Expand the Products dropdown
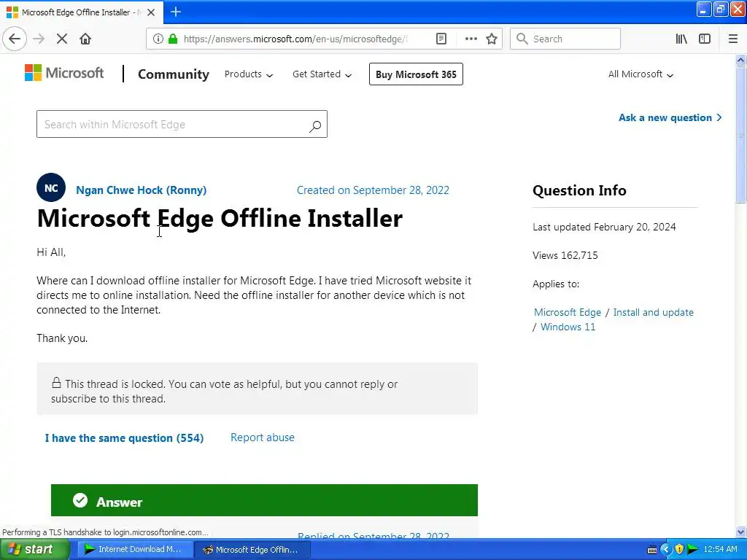Screen dimensions: 747x560 click(x=249, y=74)
